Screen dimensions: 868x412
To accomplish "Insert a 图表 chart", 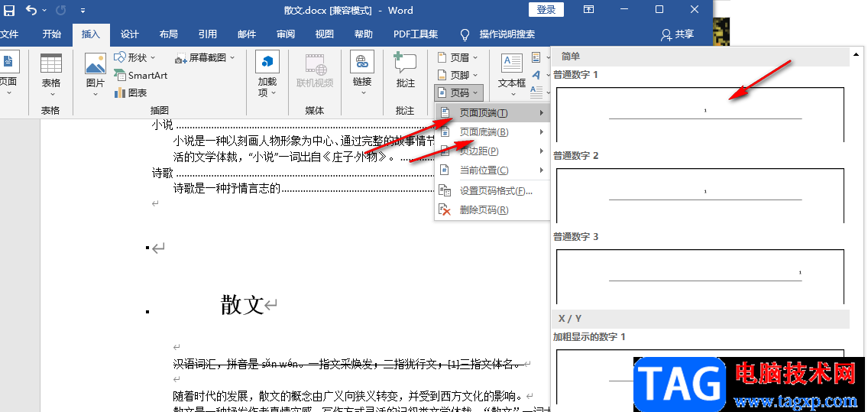I will point(131,92).
